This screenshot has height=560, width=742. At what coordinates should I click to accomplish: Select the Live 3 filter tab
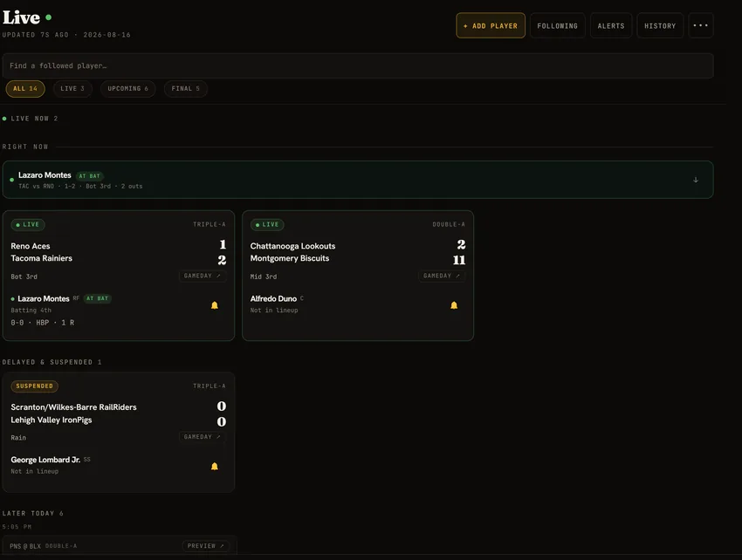click(72, 88)
